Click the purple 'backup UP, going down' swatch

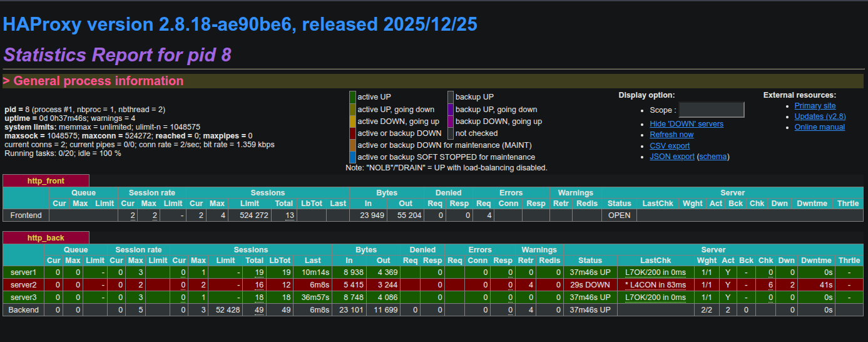point(451,110)
